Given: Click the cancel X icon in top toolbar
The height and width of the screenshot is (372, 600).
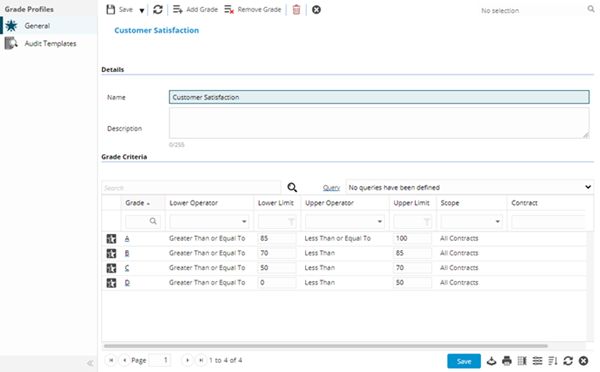Looking at the screenshot, I should [x=316, y=10].
